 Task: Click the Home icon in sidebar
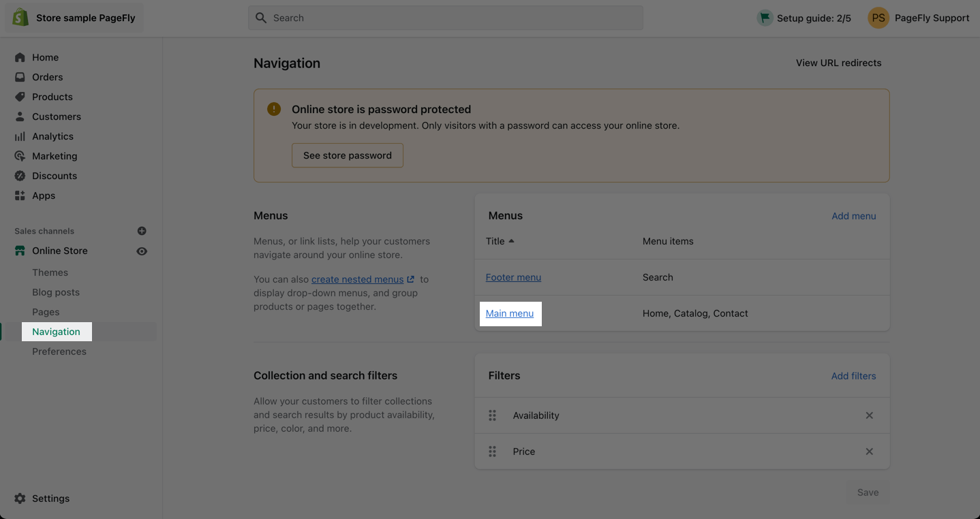(20, 57)
